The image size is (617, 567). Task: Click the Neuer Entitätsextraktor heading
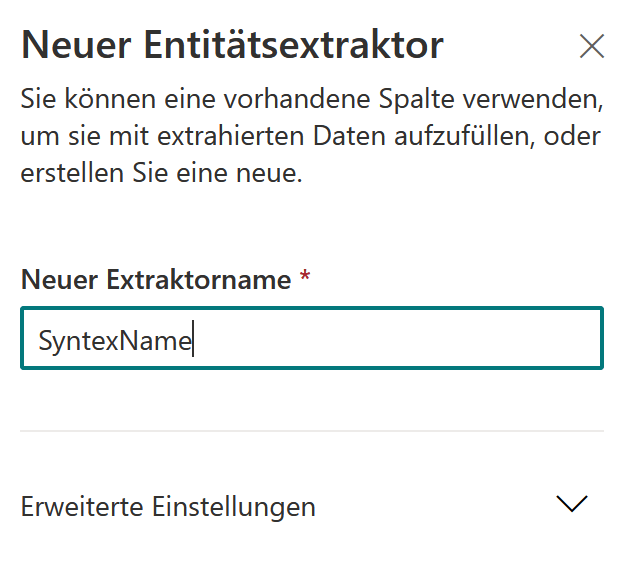pos(232,45)
